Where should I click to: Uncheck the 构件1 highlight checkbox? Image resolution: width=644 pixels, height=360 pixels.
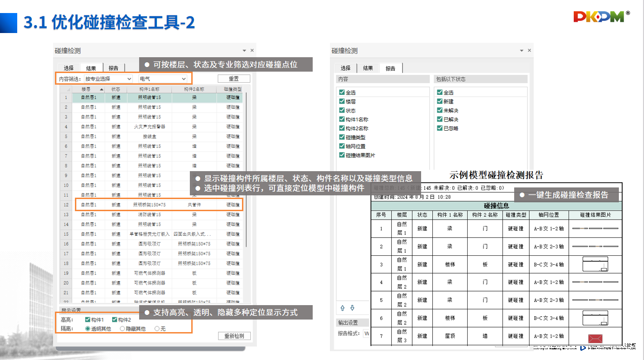coord(87,320)
